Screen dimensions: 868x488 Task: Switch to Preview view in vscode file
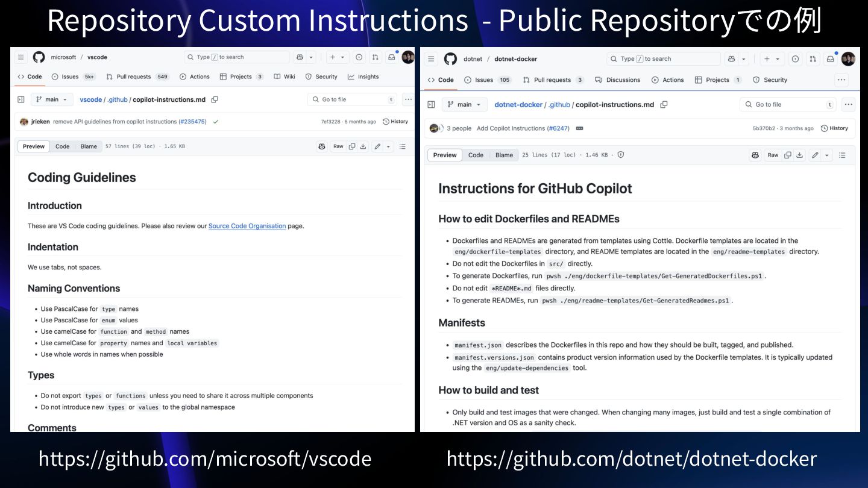pyautogui.click(x=34, y=146)
